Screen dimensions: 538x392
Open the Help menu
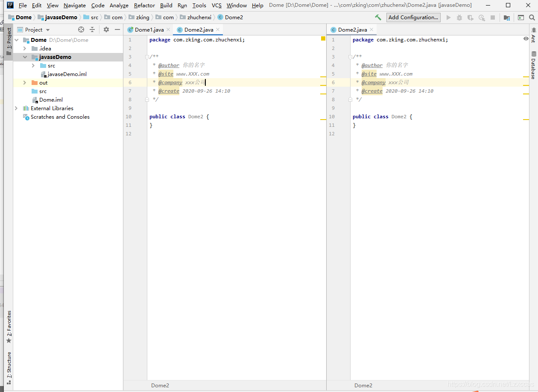pos(257,6)
